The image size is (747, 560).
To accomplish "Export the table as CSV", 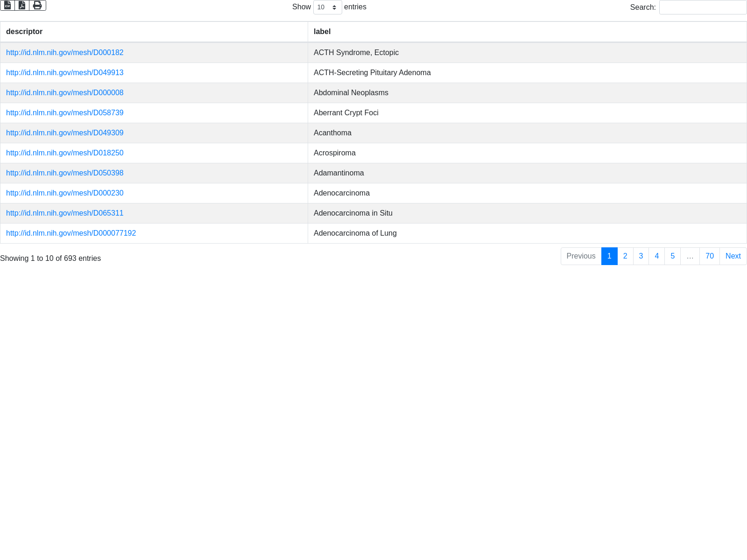I will (x=7, y=5).
